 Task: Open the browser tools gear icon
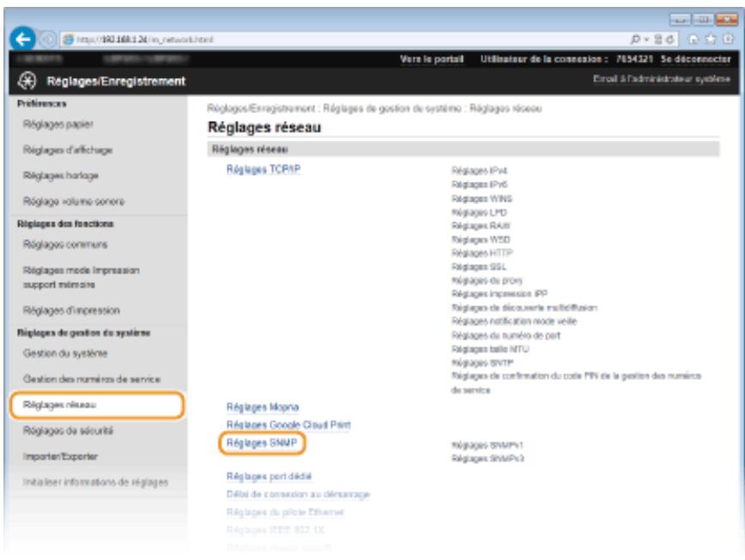coord(729,39)
